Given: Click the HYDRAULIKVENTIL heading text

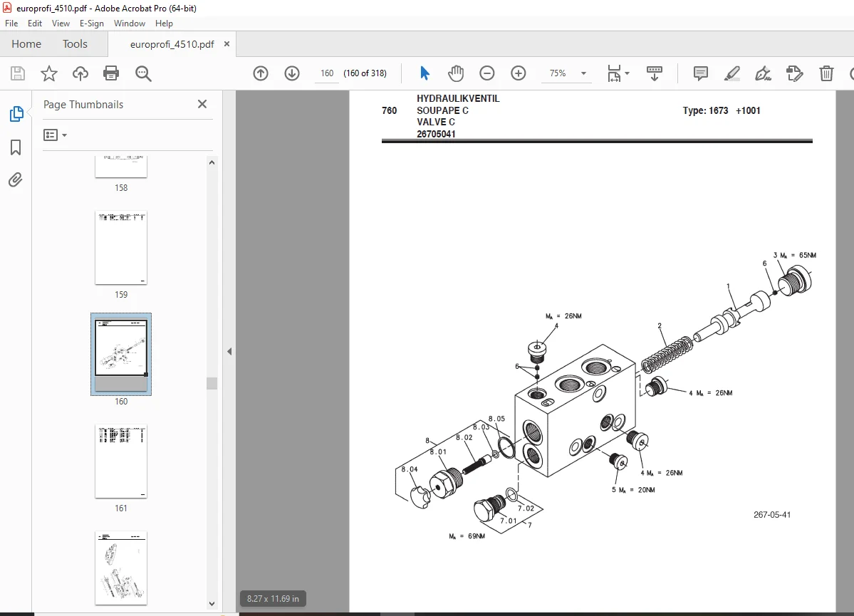Looking at the screenshot, I should pyautogui.click(x=458, y=98).
